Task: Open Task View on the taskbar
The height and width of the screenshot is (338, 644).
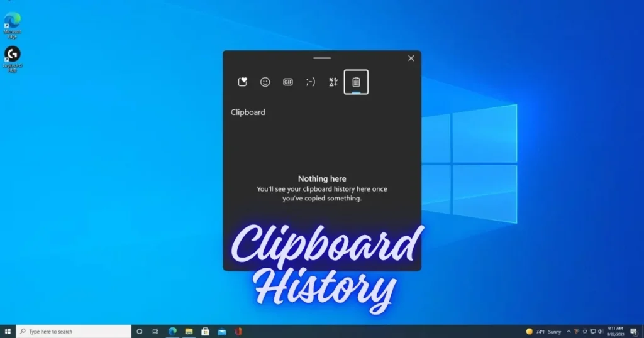Action: tap(155, 332)
